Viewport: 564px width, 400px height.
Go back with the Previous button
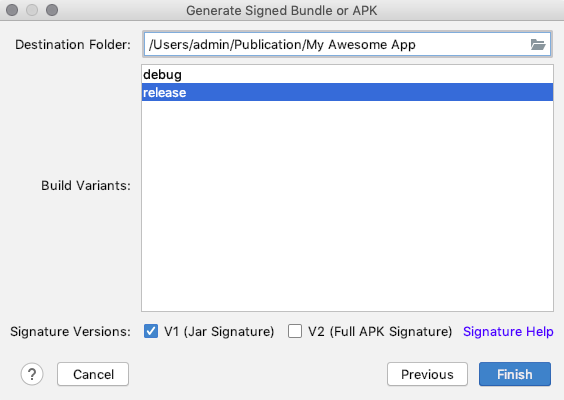[427, 374]
